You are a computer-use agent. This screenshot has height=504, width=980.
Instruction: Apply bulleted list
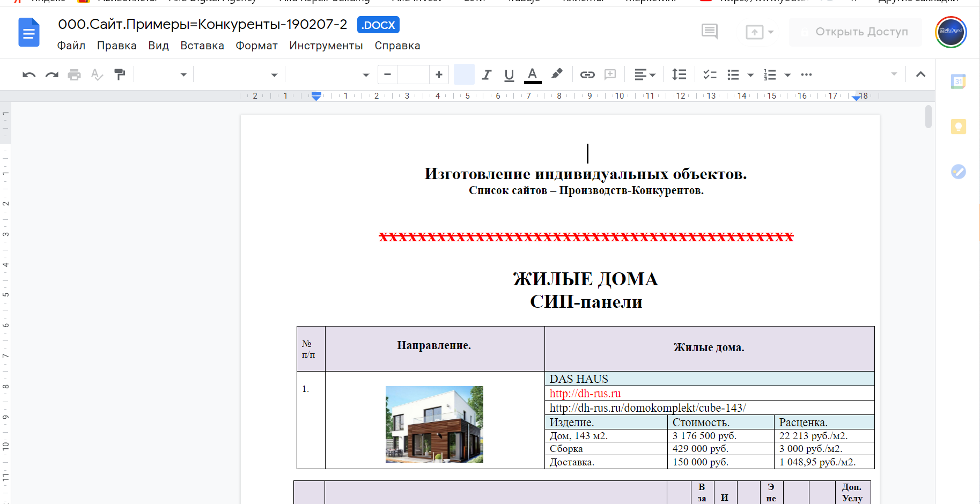click(733, 75)
